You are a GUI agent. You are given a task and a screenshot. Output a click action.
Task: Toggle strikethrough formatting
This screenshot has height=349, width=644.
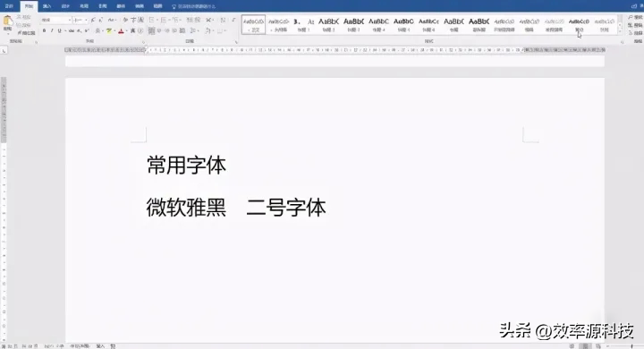pos(72,30)
